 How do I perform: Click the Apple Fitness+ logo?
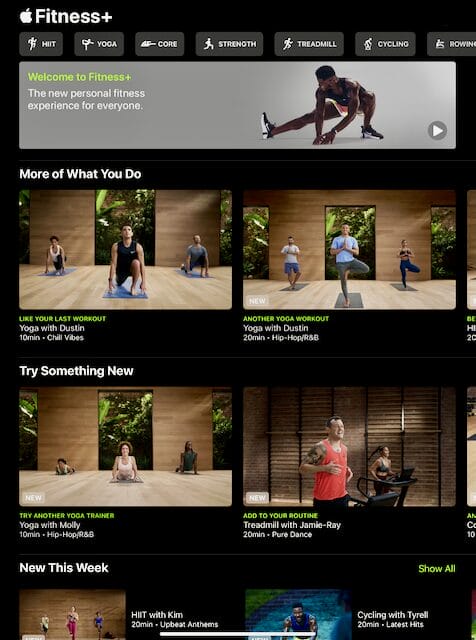[66, 16]
